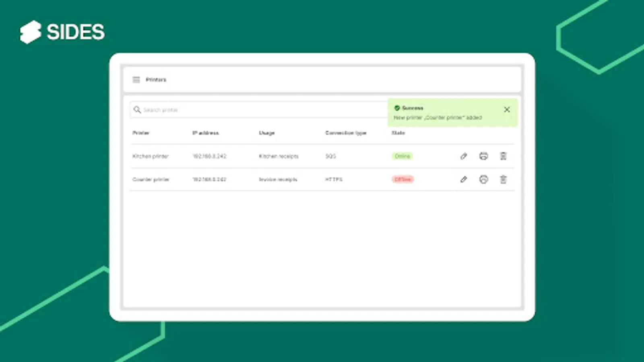
Task: Click the green success checkmark icon
Action: (x=398, y=108)
